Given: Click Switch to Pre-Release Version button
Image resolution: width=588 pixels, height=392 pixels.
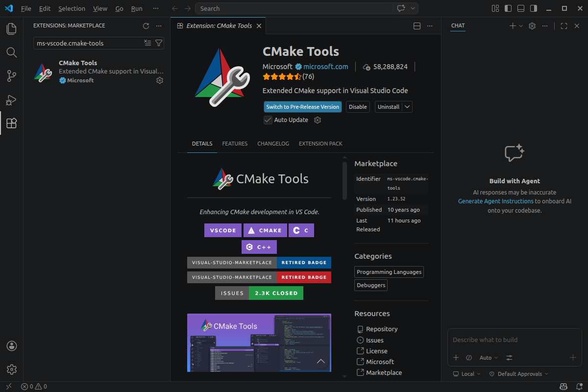Looking at the screenshot, I should 302,107.
